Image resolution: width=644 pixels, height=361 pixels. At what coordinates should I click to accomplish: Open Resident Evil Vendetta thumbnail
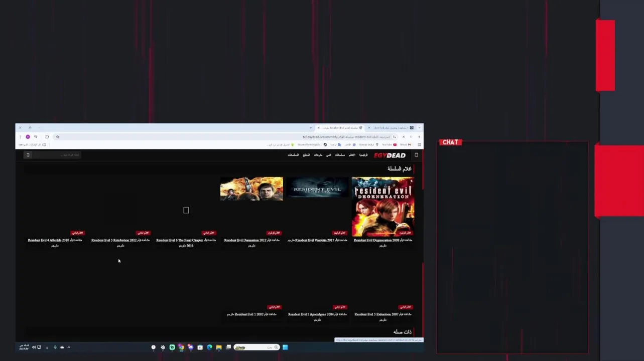[317, 189]
